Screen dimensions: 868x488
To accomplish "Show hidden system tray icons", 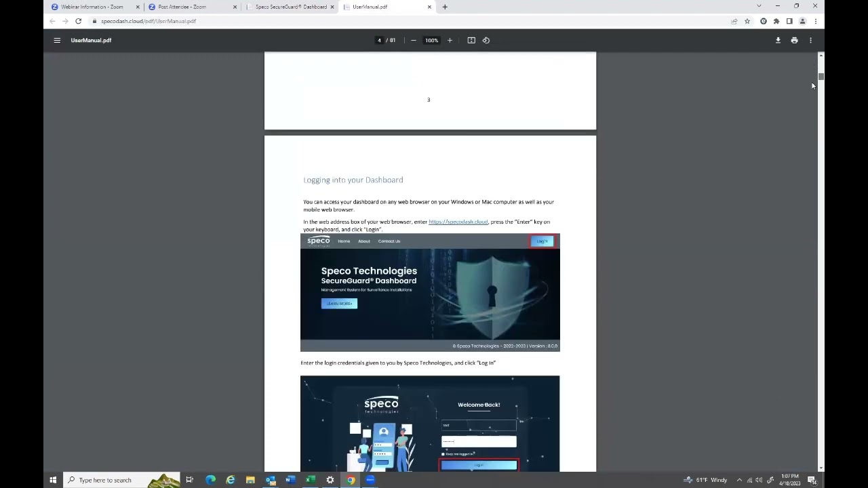I will pos(739,480).
